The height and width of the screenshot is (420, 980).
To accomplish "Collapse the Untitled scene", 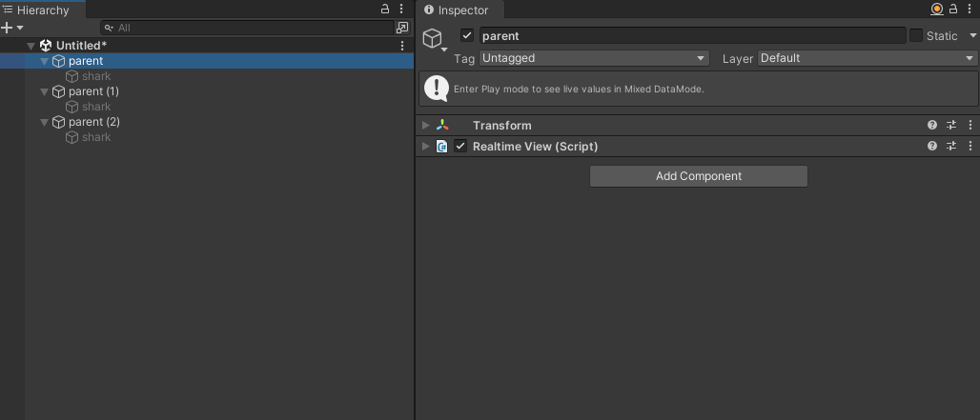I will pyautogui.click(x=31, y=46).
